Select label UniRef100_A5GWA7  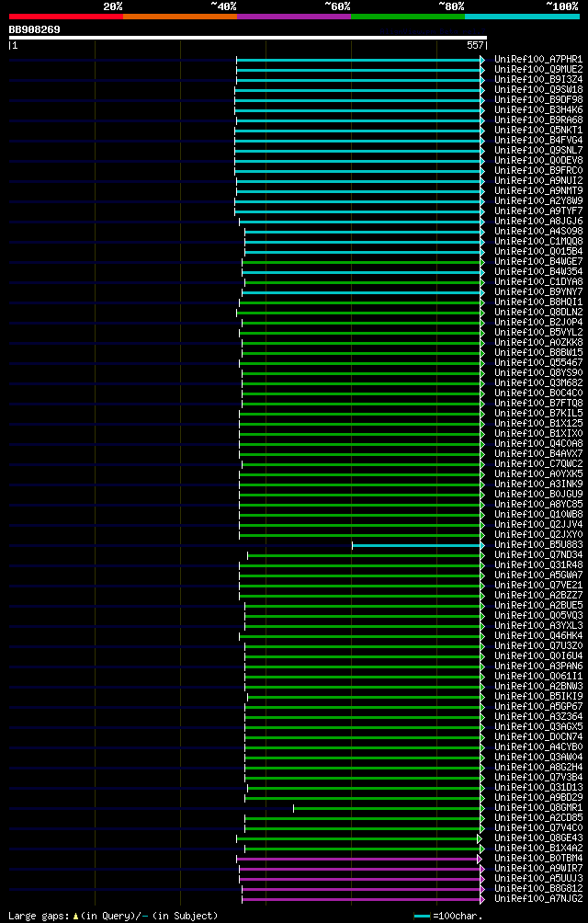coord(538,575)
